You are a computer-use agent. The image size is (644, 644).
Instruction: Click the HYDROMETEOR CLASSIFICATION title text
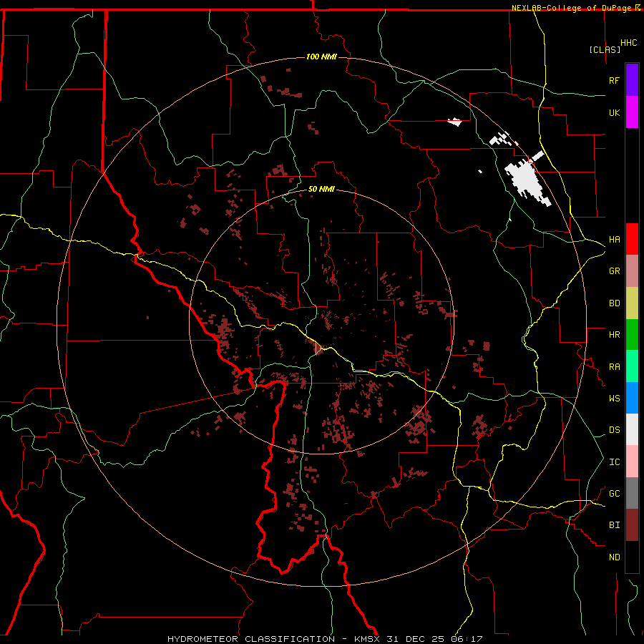point(251,639)
